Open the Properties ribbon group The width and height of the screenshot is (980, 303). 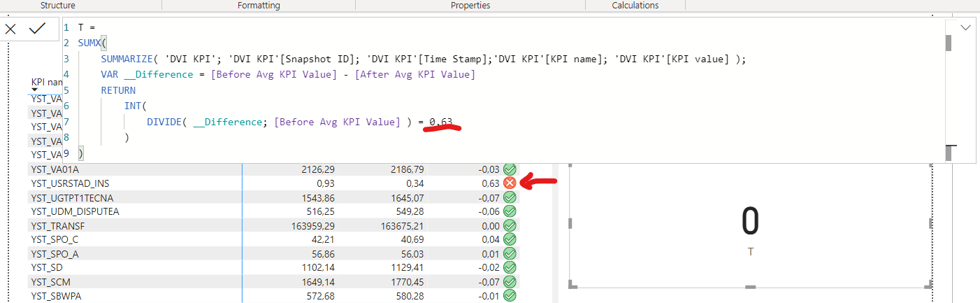(470, 5)
